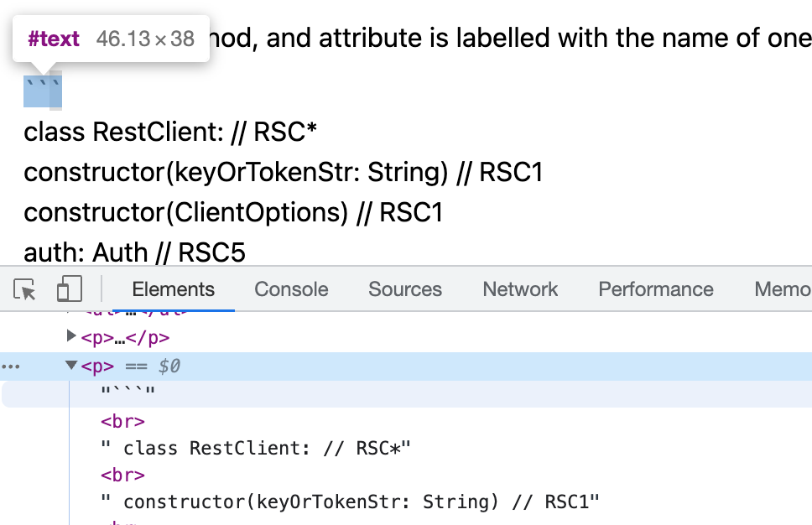Select the backticks text node in DOM tree

[x=128, y=392]
